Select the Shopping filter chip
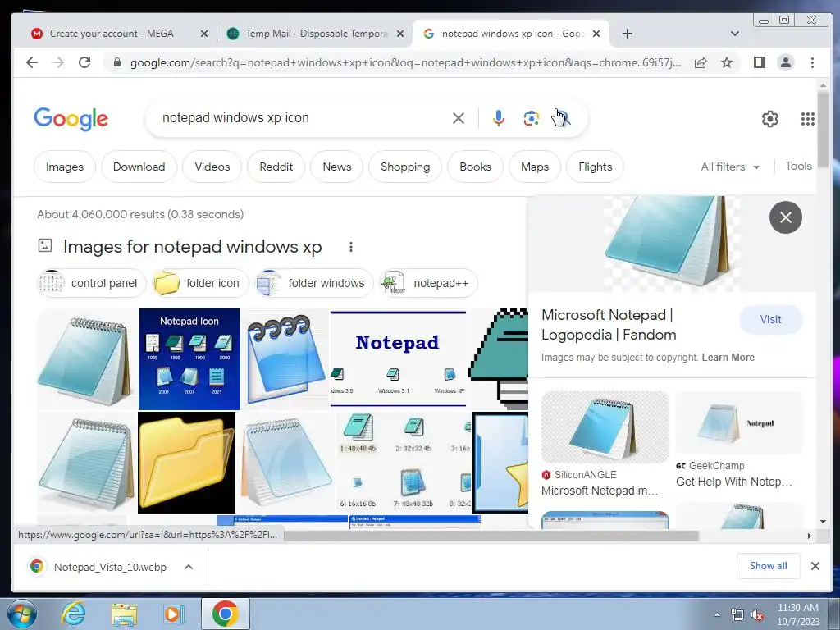The image size is (840, 630). click(405, 167)
